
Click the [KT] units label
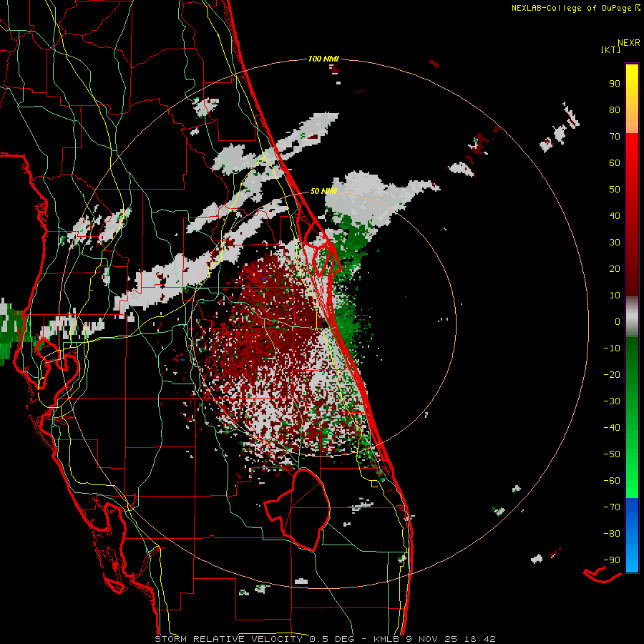[x=610, y=49]
